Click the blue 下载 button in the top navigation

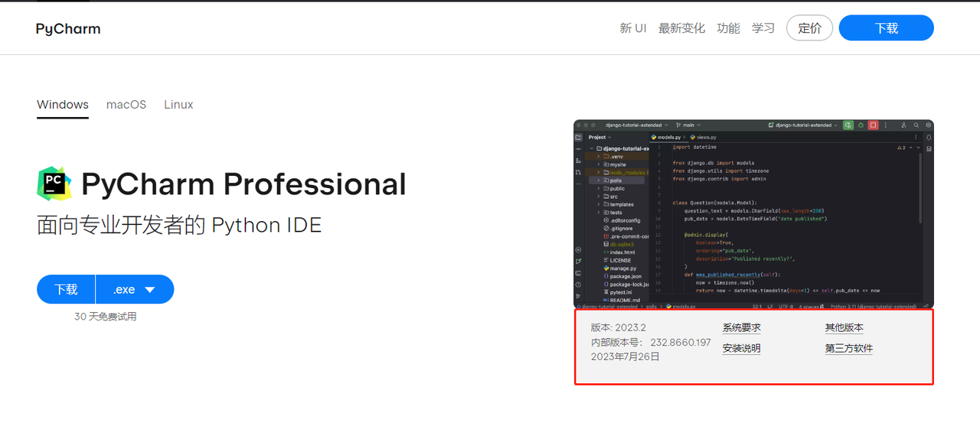[x=886, y=28]
